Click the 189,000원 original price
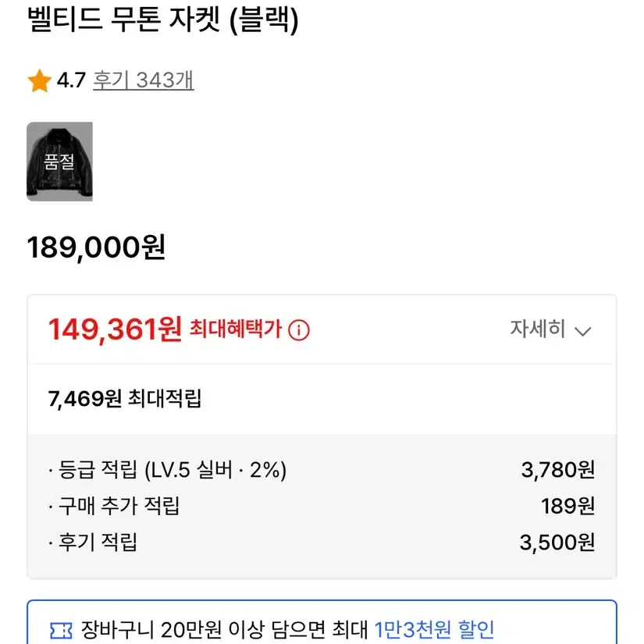Viewport: 644px width, 644px height. (96, 247)
